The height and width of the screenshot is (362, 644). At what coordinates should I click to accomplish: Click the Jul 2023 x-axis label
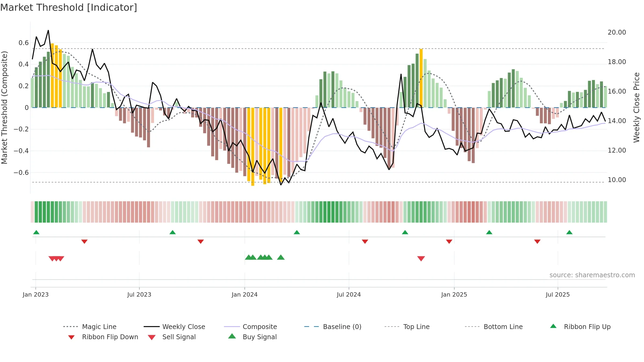(x=139, y=295)
